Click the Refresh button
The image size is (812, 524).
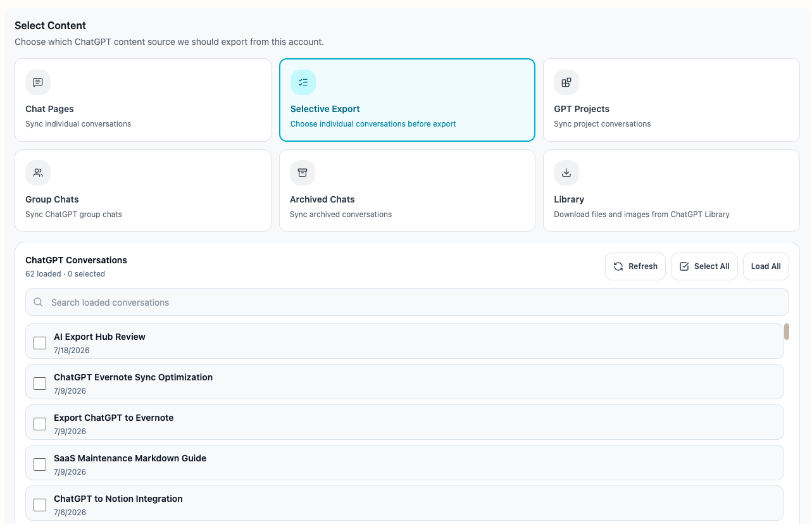(x=635, y=266)
